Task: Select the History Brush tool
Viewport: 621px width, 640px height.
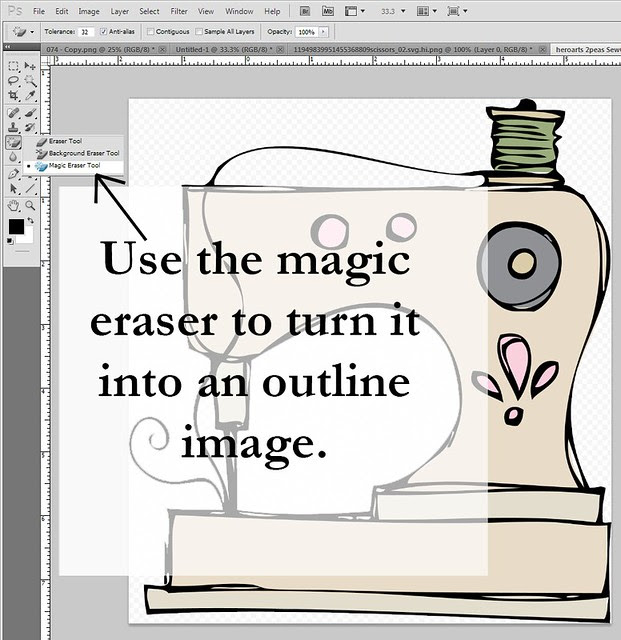Action: [x=30, y=127]
